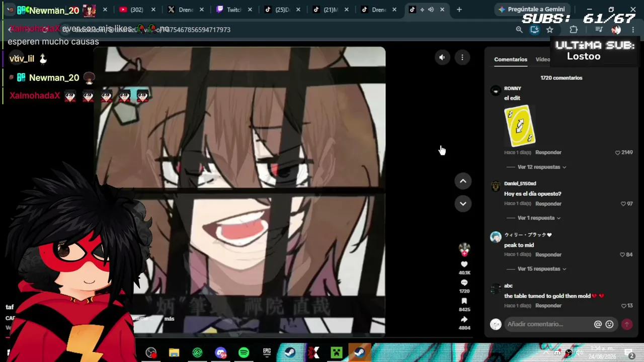View the yellow UNO reverse card sticker
The height and width of the screenshot is (362, 644).
(x=520, y=125)
